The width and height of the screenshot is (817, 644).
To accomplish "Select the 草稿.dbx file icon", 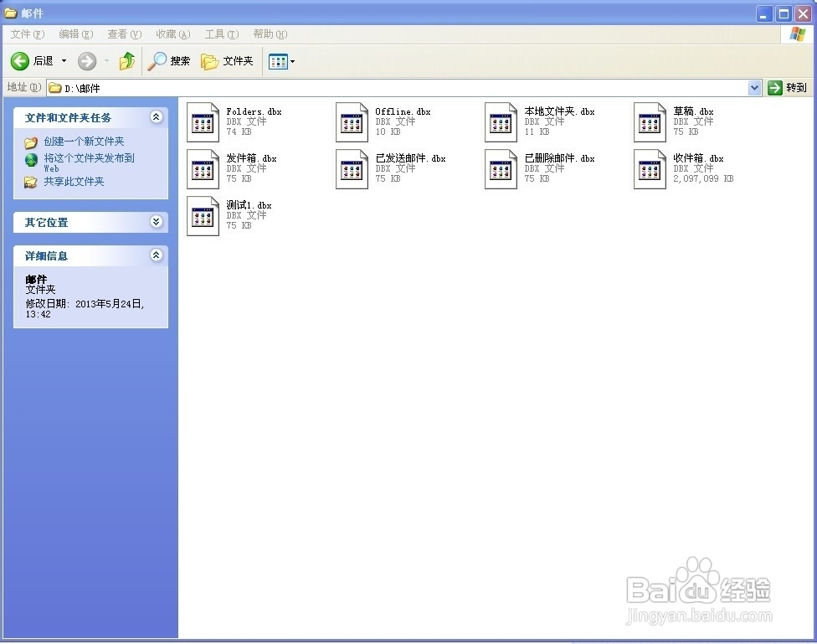I will (650, 121).
